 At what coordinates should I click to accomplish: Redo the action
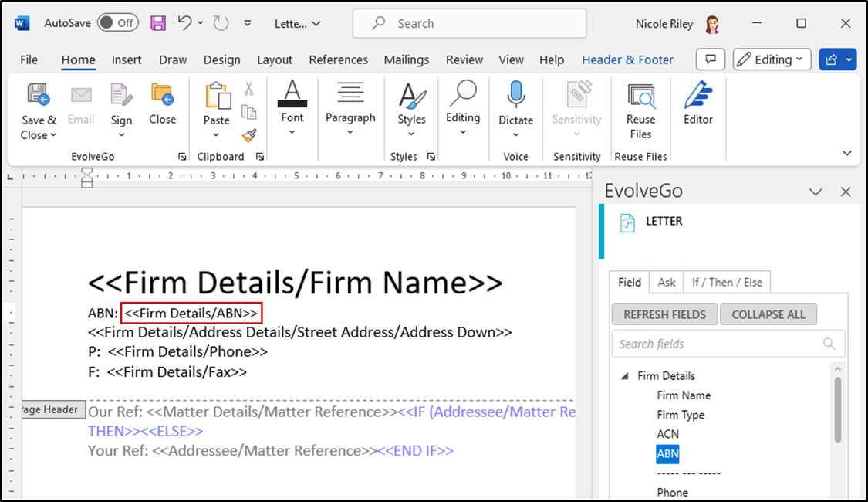pos(221,23)
